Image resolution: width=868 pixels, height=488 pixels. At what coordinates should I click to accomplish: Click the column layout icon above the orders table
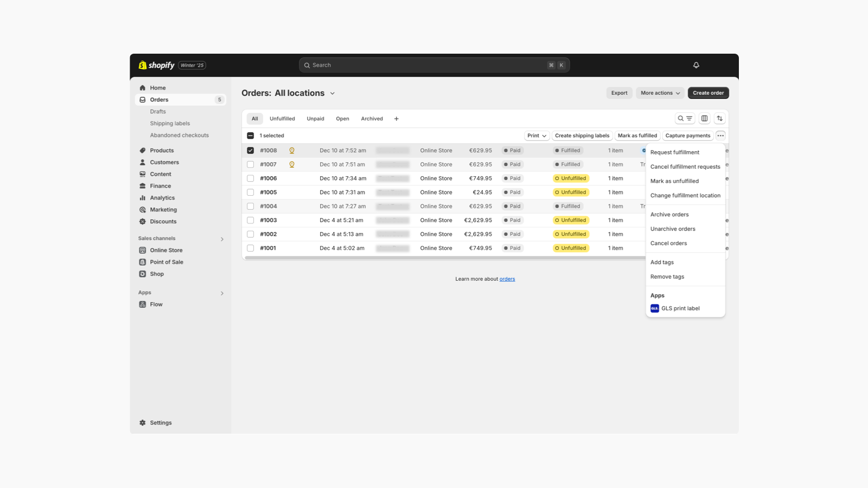click(x=704, y=118)
